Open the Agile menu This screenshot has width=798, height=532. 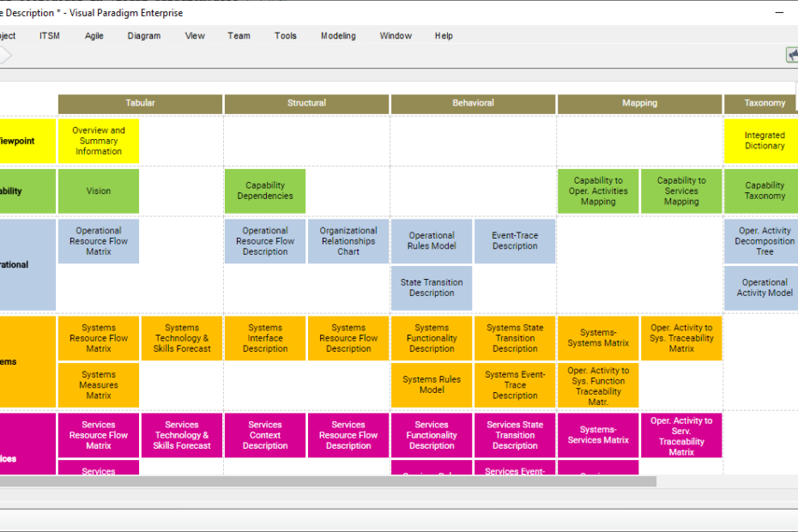94,36
